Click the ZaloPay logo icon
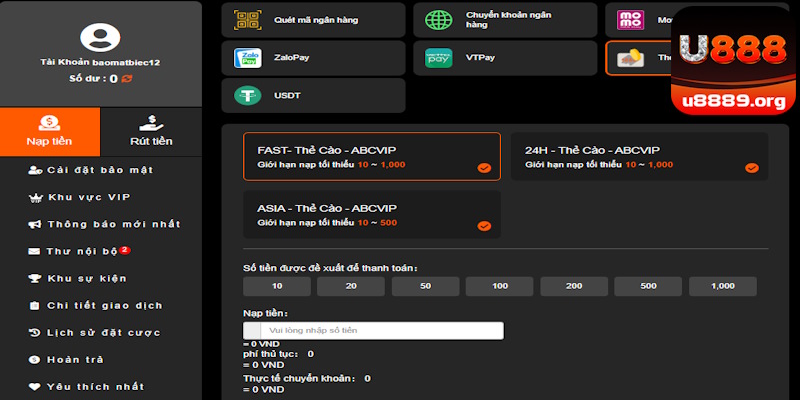This screenshot has height=400, width=800. click(x=247, y=57)
